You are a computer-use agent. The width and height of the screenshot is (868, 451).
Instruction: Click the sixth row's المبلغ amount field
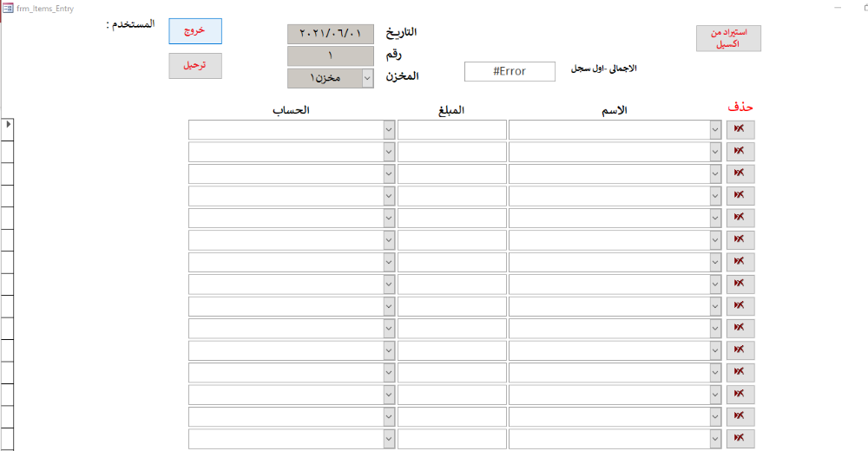pyautogui.click(x=451, y=241)
